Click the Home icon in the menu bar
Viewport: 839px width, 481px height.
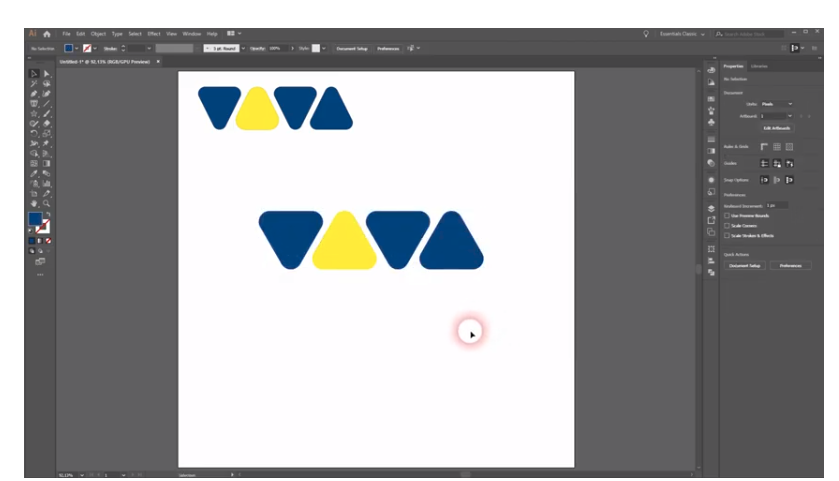pyautogui.click(x=46, y=33)
